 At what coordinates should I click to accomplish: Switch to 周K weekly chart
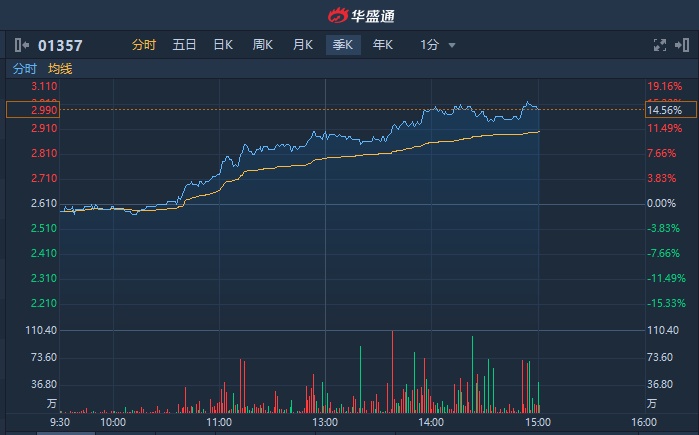pos(263,45)
